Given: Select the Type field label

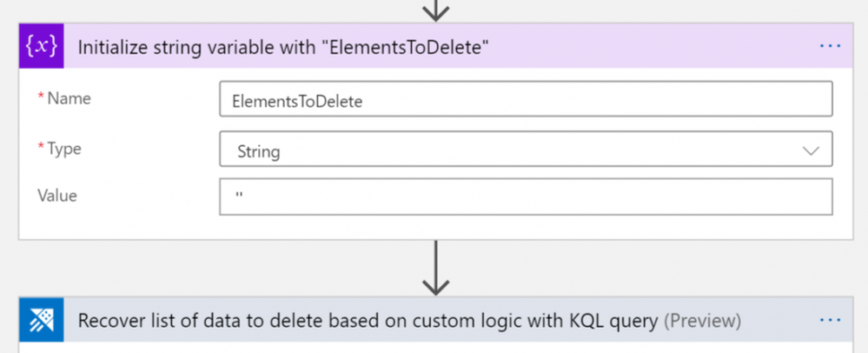Looking at the screenshot, I should (59, 149).
